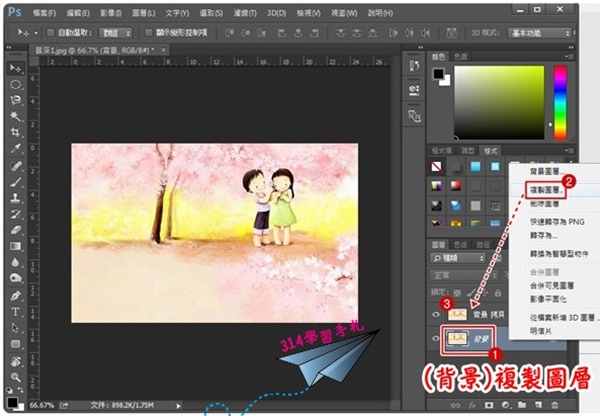Screen dimensions: 600x416
Task: Select the Lasso tool
Action: [x=15, y=100]
